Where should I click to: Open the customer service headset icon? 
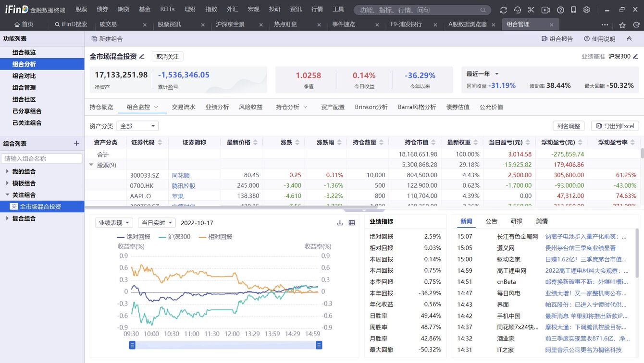517,10
